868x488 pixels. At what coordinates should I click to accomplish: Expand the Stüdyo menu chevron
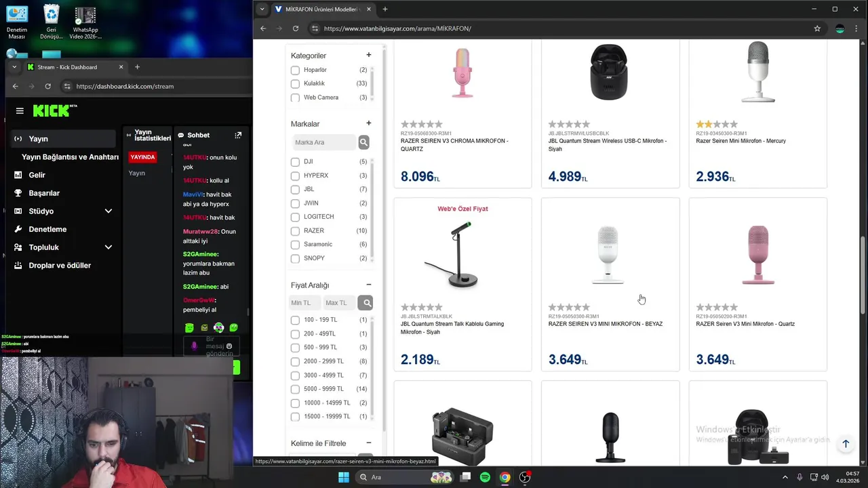(108, 211)
